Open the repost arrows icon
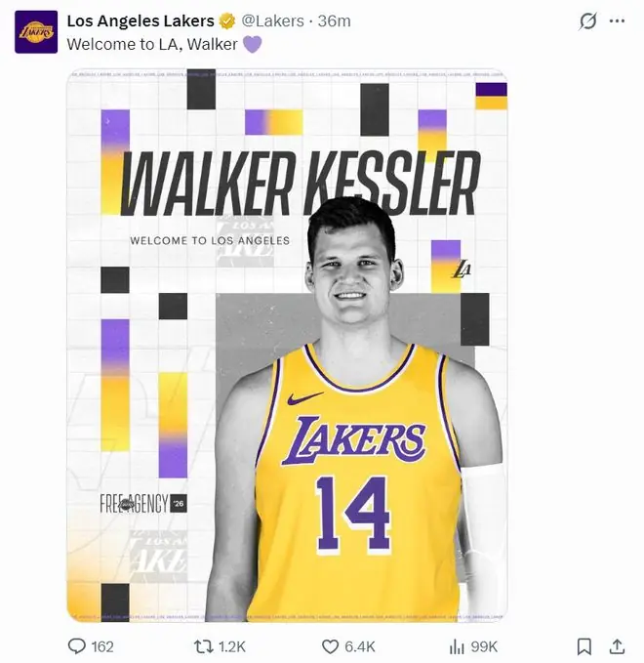 (x=203, y=646)
